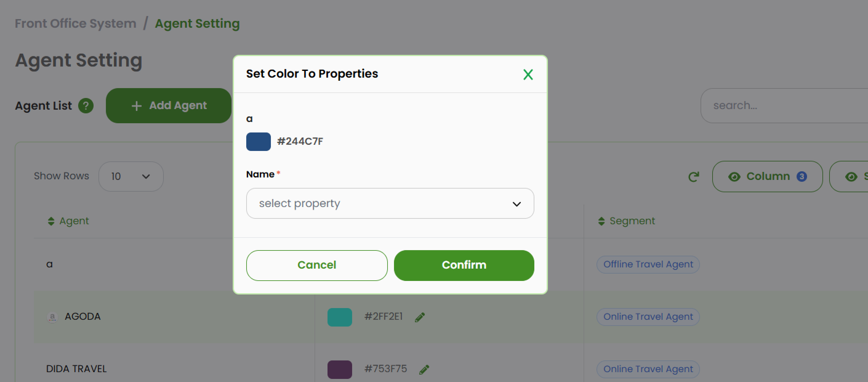Viewport: 868px width, 382px height.
Task: Cancel the Set Color dialog
Action: [317, 265]
